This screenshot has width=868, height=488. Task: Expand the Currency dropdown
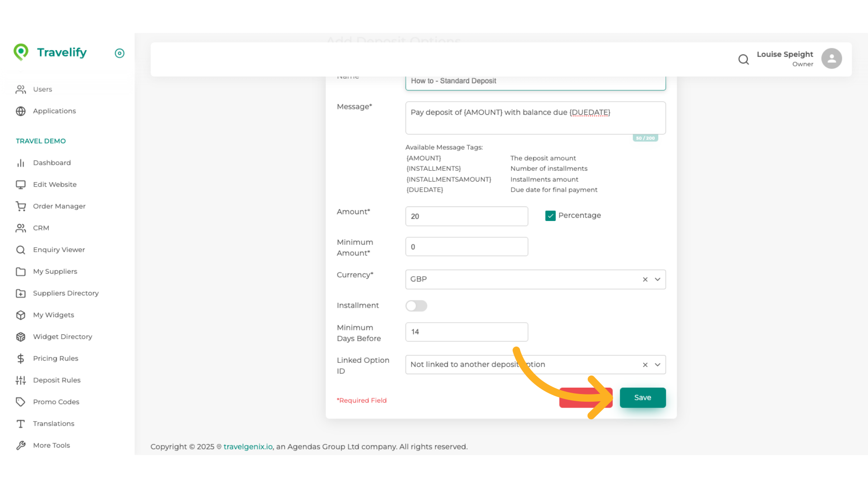click(x=658, y=279)
